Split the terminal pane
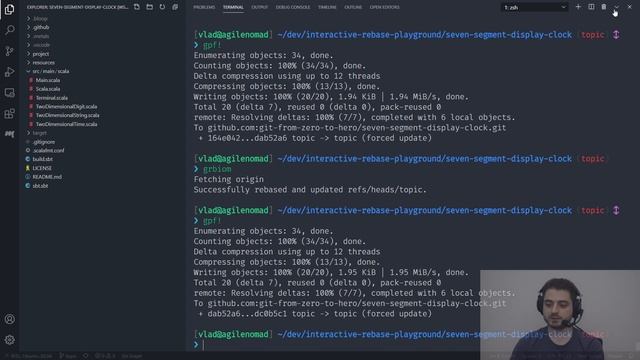Image resolution: width=640 pixels, height=360 pixels. [591, 7]
